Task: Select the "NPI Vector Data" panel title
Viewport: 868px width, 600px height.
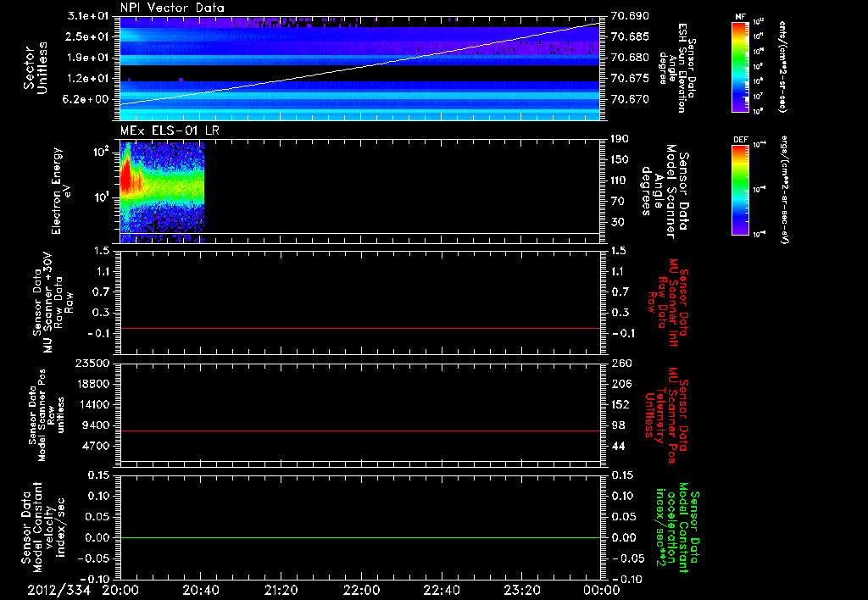Action: tap(172, 8)
